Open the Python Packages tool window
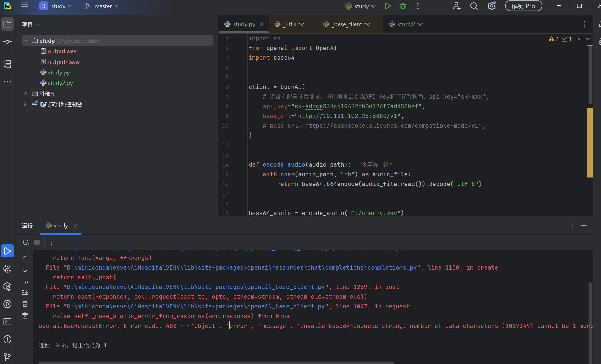The image size is (601, 364). [7, 286]
